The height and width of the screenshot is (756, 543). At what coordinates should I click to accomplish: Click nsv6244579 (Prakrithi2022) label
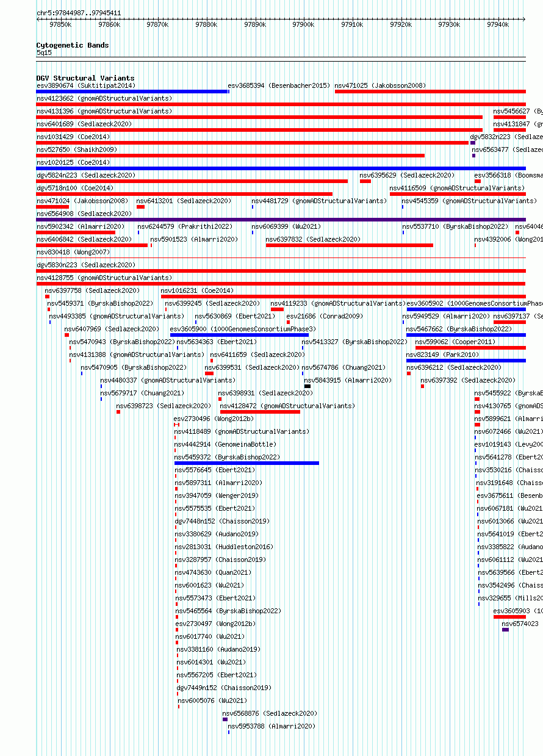[x=185, y=226]
